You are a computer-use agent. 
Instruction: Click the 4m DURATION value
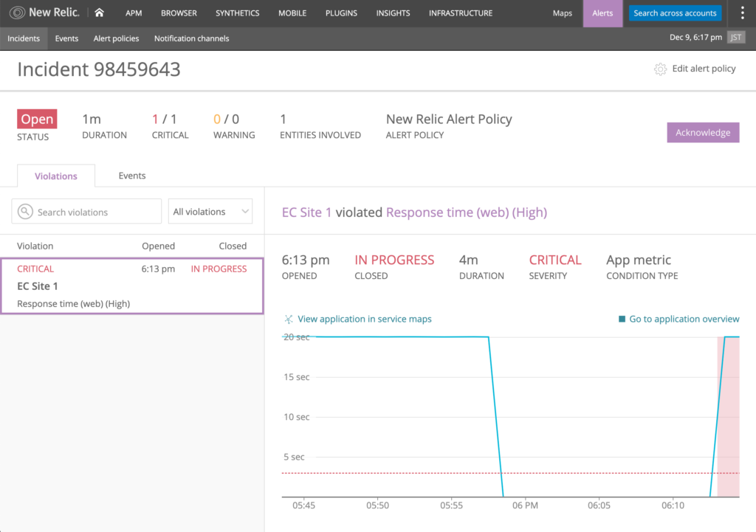tap(468, 260)
